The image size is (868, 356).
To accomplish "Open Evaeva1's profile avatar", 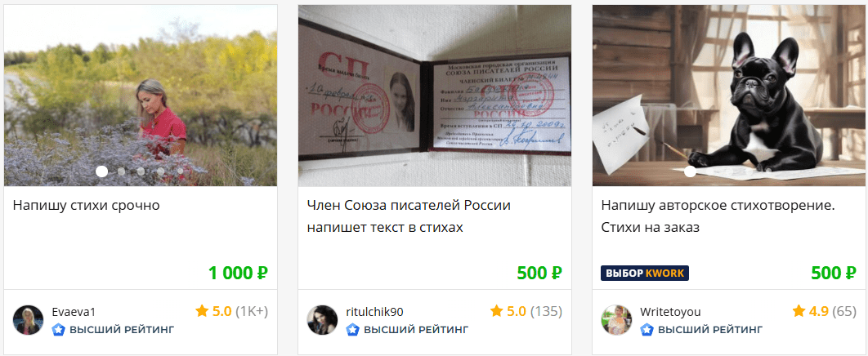I will [x=28, y=320].
